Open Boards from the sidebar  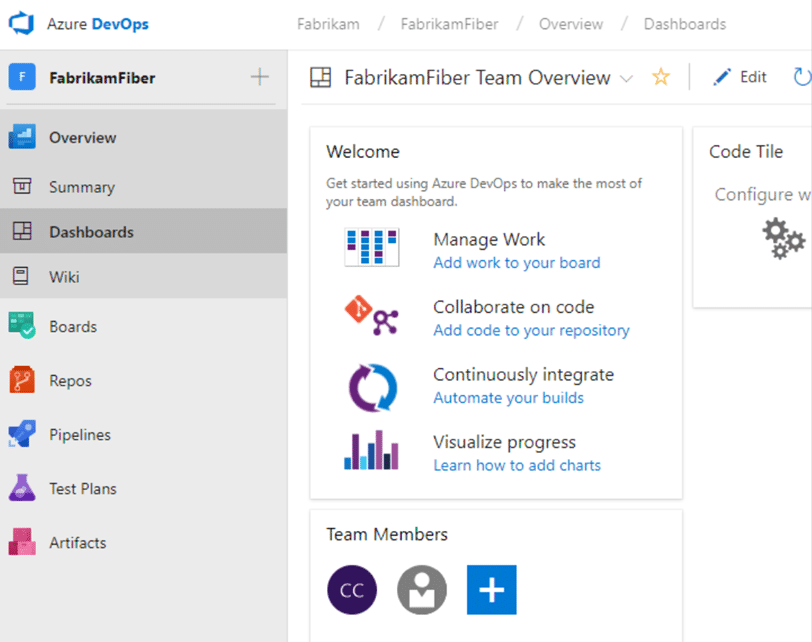click(70, 326)
